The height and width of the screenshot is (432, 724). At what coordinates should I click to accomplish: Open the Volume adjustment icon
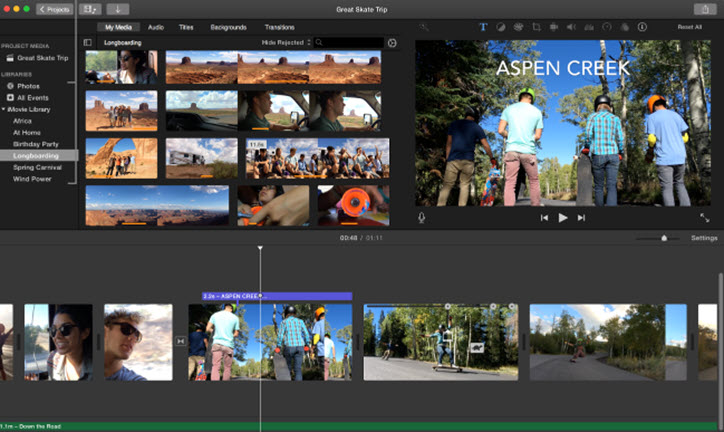pyautogui.click(x=571, y=27)
